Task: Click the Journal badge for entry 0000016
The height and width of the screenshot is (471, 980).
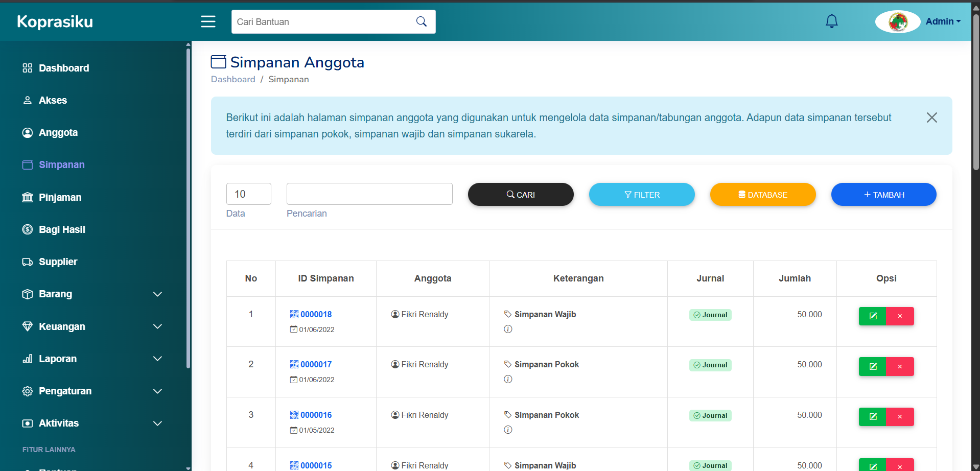Action: (710, 415)
